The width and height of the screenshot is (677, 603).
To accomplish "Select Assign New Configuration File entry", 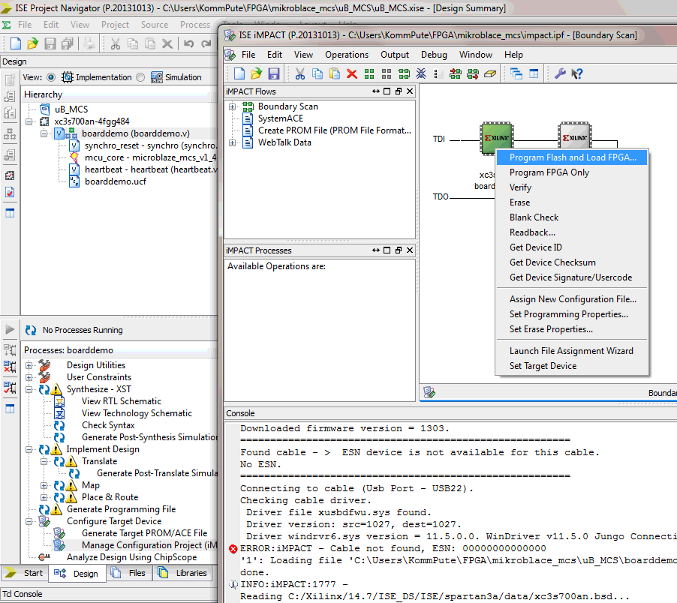I will click(x=572, y=299).
